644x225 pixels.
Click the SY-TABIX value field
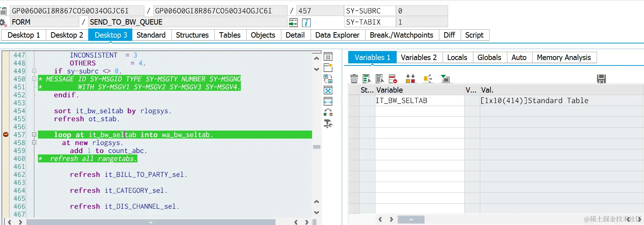point(422,22)
